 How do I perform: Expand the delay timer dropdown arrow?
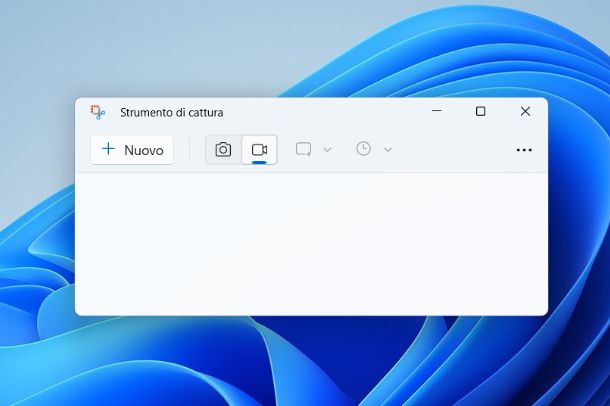388,150
